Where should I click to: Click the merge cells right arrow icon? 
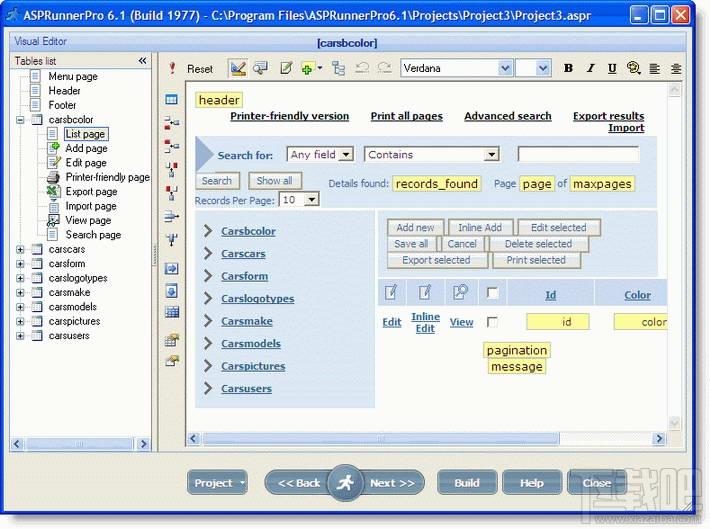pos(171,216)
